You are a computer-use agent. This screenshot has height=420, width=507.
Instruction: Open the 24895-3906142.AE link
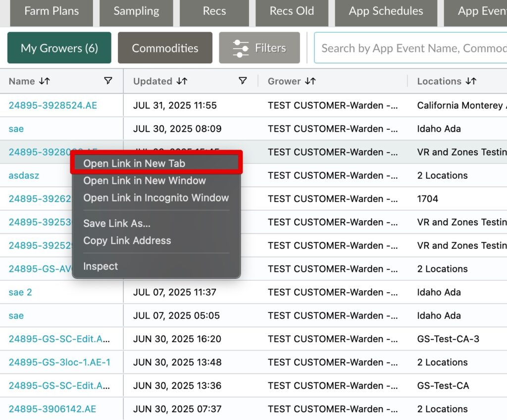click(x=52, y=409)
